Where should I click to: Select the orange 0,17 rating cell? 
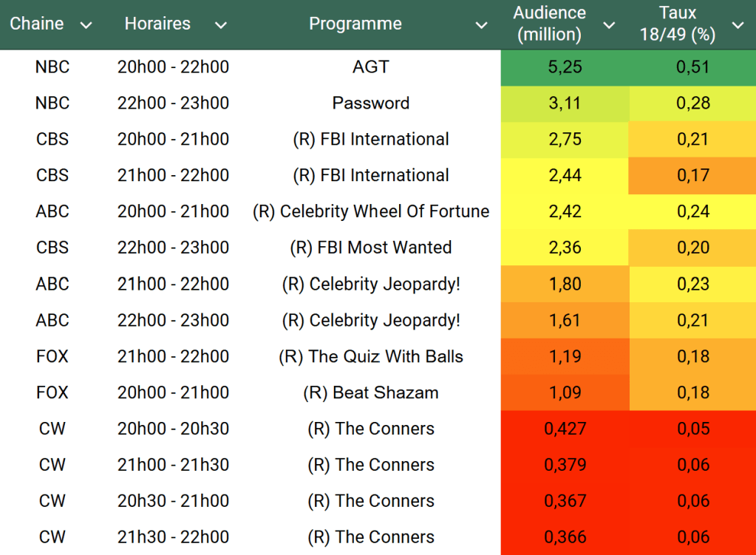692,176
